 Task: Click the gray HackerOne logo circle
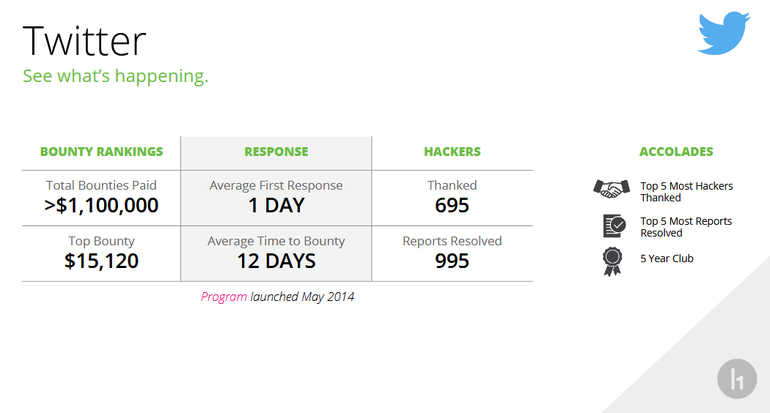click(x=737, y=379)
